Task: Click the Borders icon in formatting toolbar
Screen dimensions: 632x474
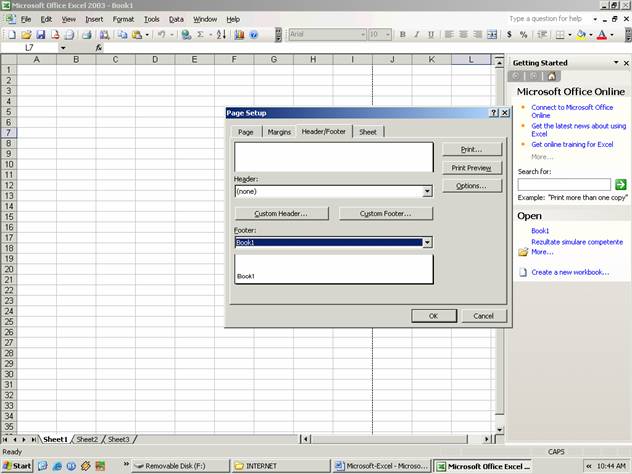Action: click(560, 35)
